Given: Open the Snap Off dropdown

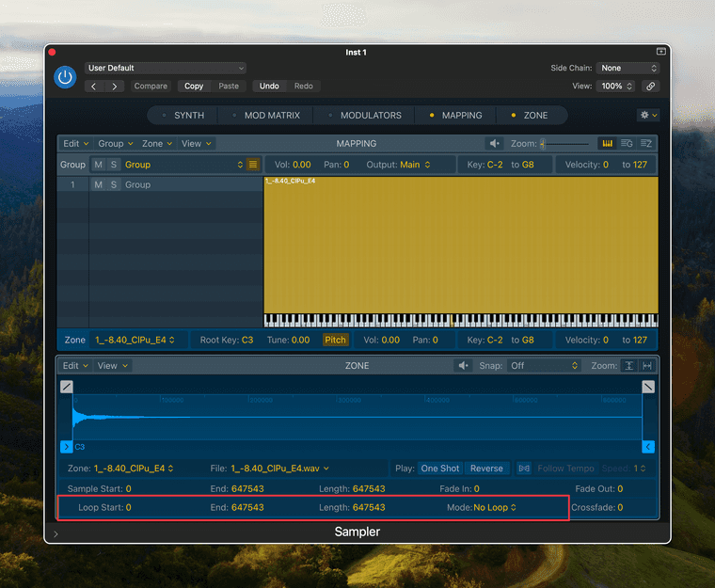Looking at the screenshot, I should [x=544, y=366].
